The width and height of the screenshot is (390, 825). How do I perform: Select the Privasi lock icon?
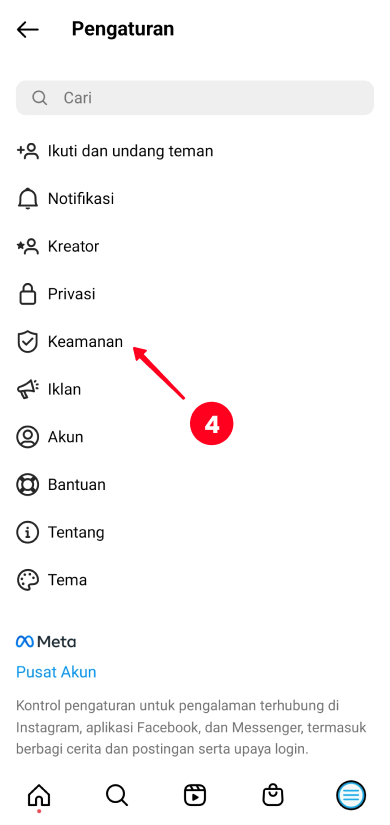[x=27, y=294]
